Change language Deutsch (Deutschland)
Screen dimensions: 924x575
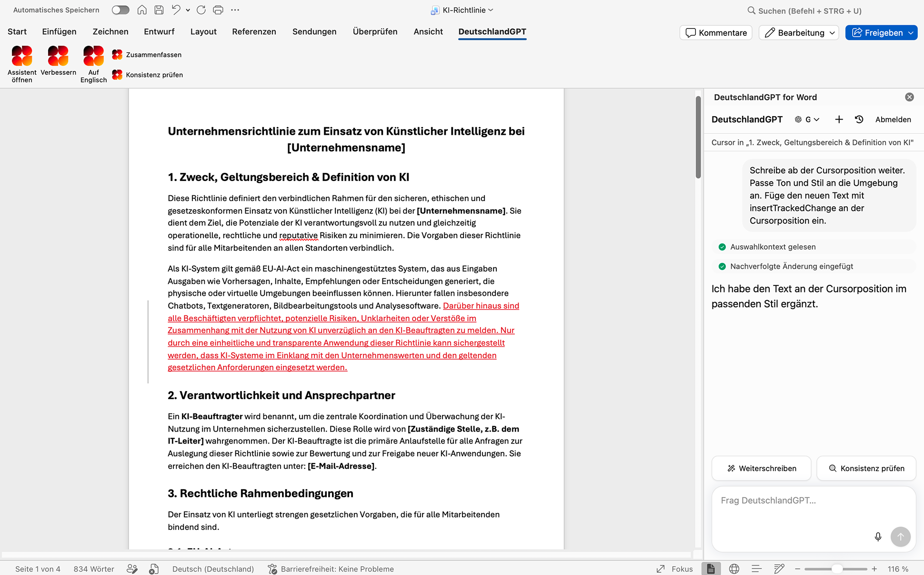[213, 569]
